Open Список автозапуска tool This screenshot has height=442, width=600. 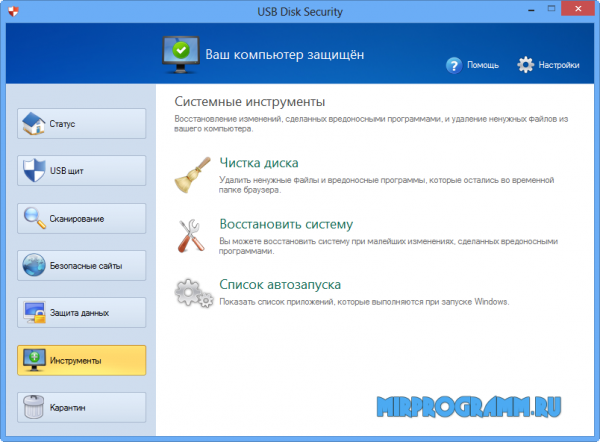pos(280,284)
